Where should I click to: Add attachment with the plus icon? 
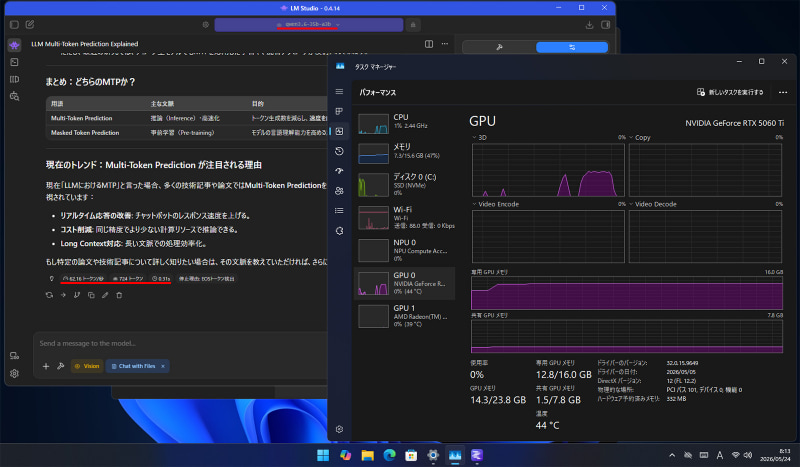coord(46,366)
